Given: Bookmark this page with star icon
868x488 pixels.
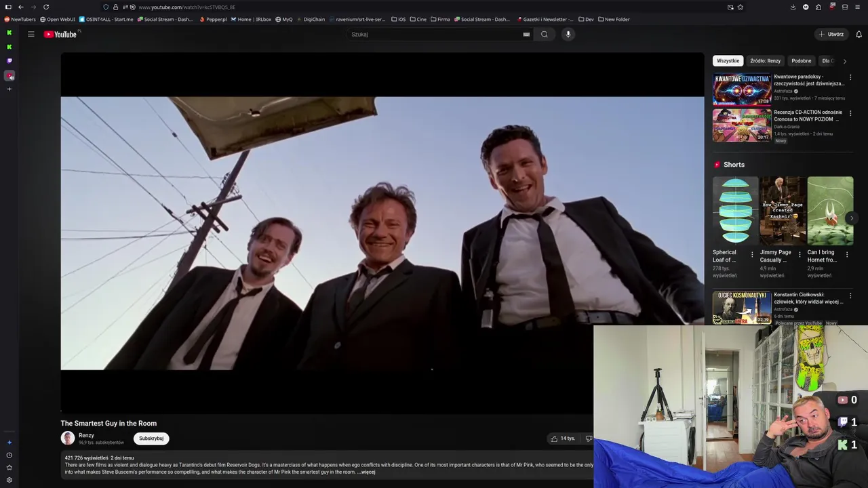Looking at the screenshot, I should coord(741,7).
